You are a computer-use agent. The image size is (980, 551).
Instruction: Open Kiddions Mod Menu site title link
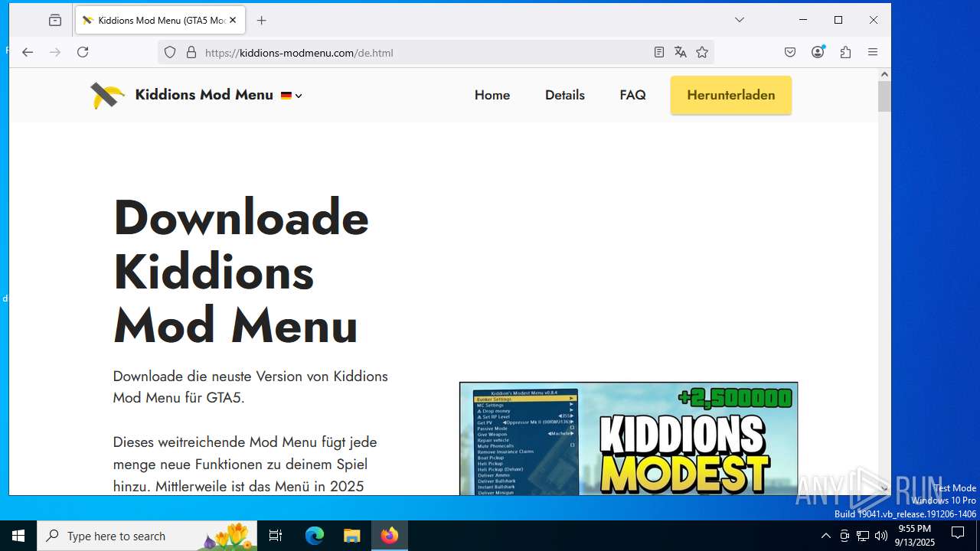(x=204, y=95)
